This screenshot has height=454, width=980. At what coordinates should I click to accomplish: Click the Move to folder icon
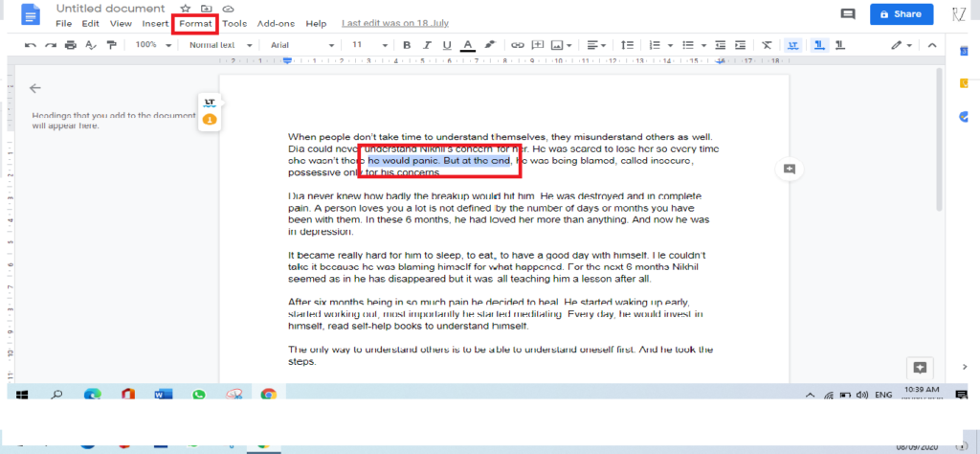click(207, 9)
